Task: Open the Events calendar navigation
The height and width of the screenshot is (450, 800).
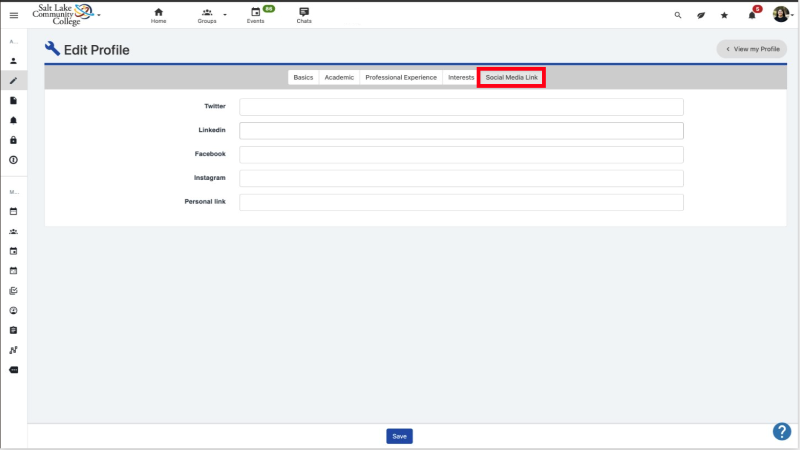Action: [x=255, y=15]
